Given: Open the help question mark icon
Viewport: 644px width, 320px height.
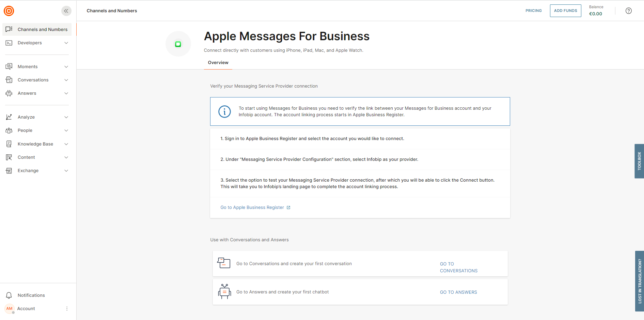Looking at the screenshot, I should click(628, 11).
